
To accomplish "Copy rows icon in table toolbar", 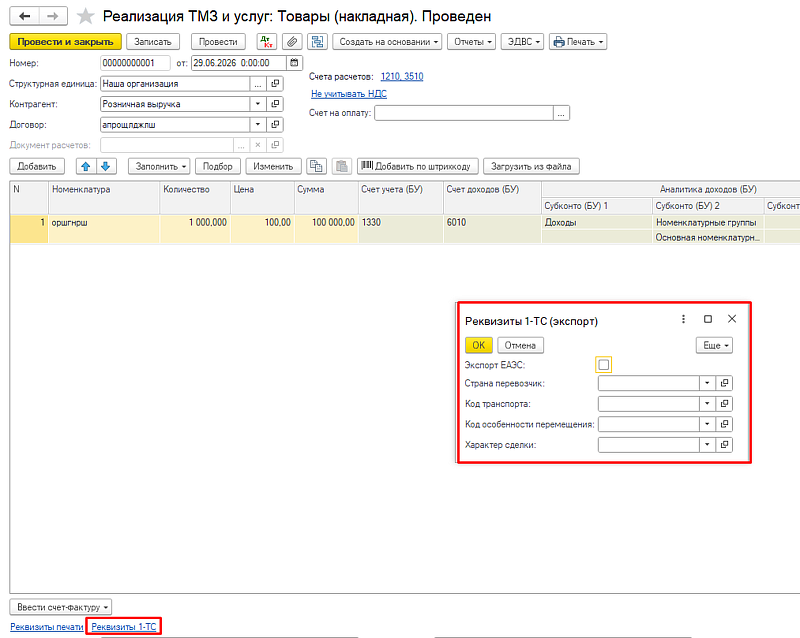I will [316, 166].
